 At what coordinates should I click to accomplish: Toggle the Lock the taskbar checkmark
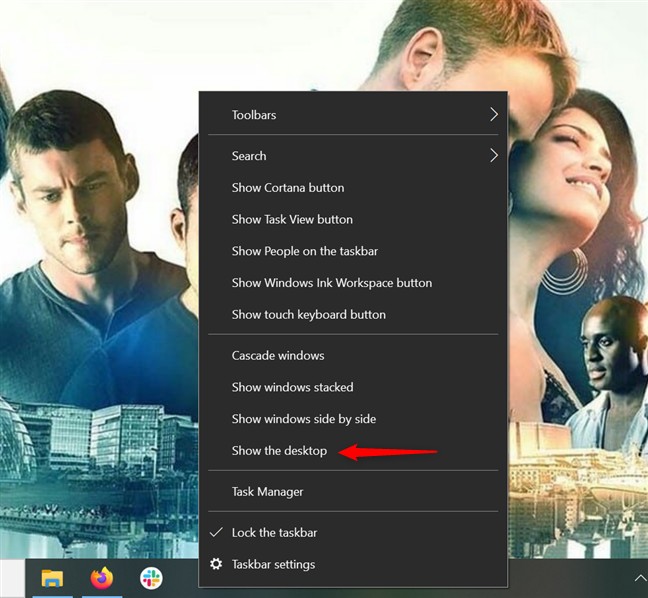point(216,533)
